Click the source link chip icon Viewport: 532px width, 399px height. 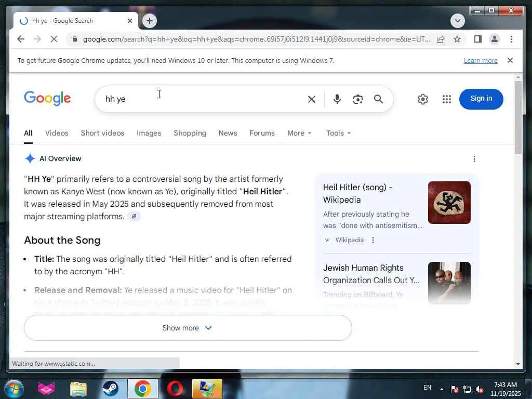134,216
